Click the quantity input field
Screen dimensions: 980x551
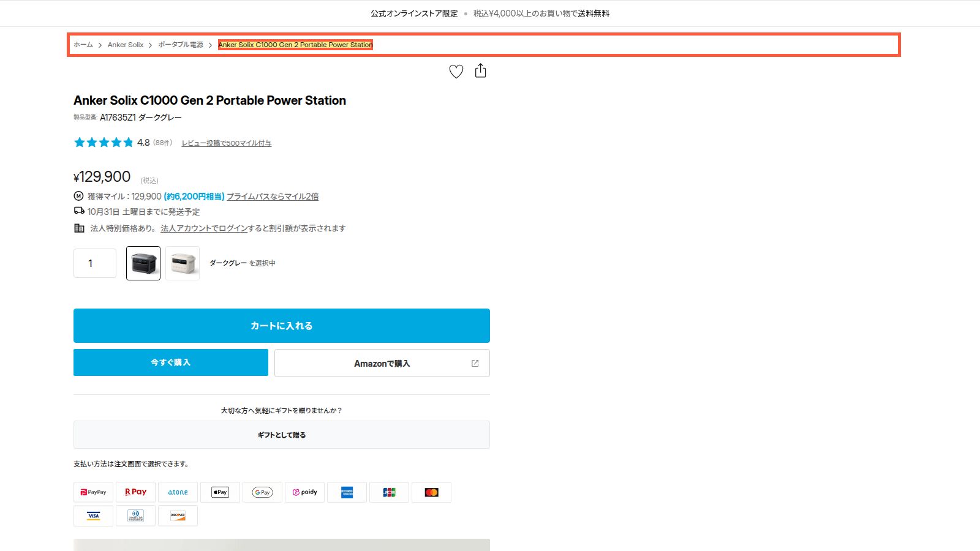(x=95, y=263)
